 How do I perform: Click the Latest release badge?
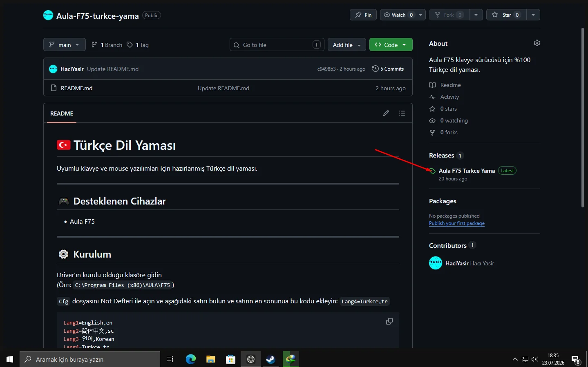coord(507,171)
